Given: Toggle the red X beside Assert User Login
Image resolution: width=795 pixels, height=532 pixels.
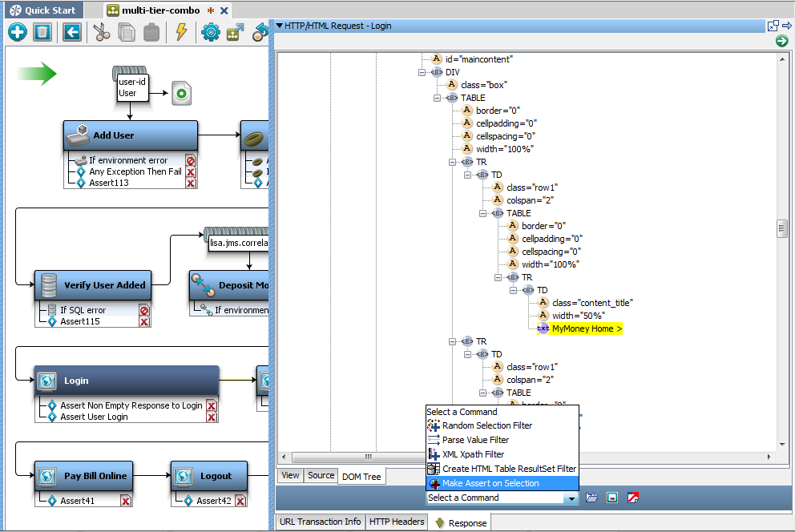Looking at the screenshot, I should 212,417.
